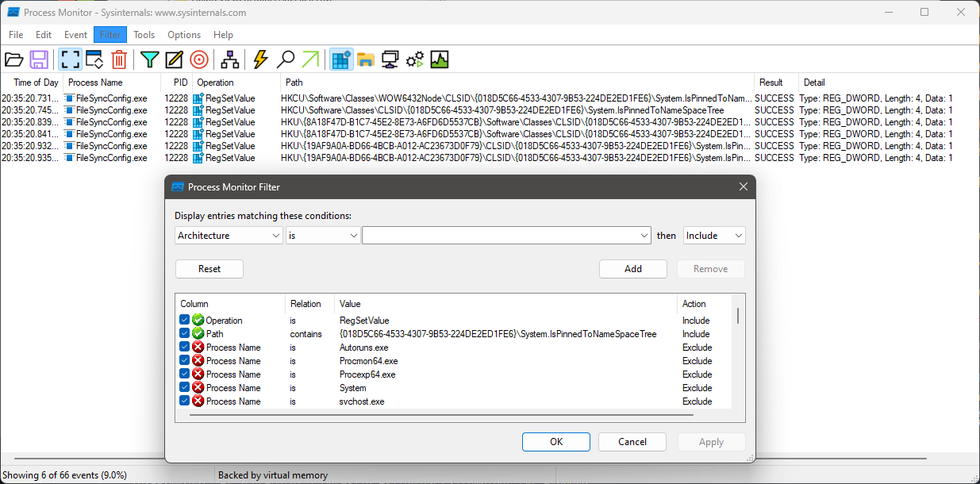
Task: Toggle Show Process and Thread Activity icon
Action: coord(415,60)
